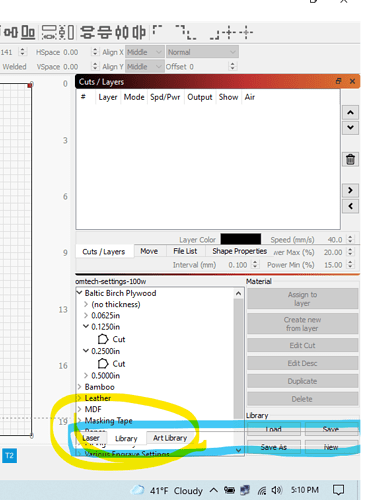This screenshot has height=500, width=365.
Task: Click the right arrow button beside layers list
Action: pos(350,190)
